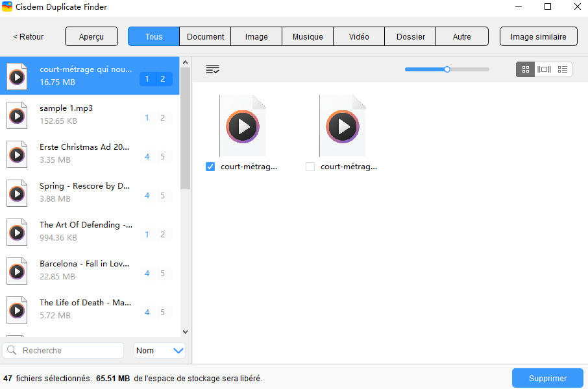This screenshot has height=389, width=588.
Task: Maximize the Cisdem Duplicate Finder window
Action: (548, 6)
